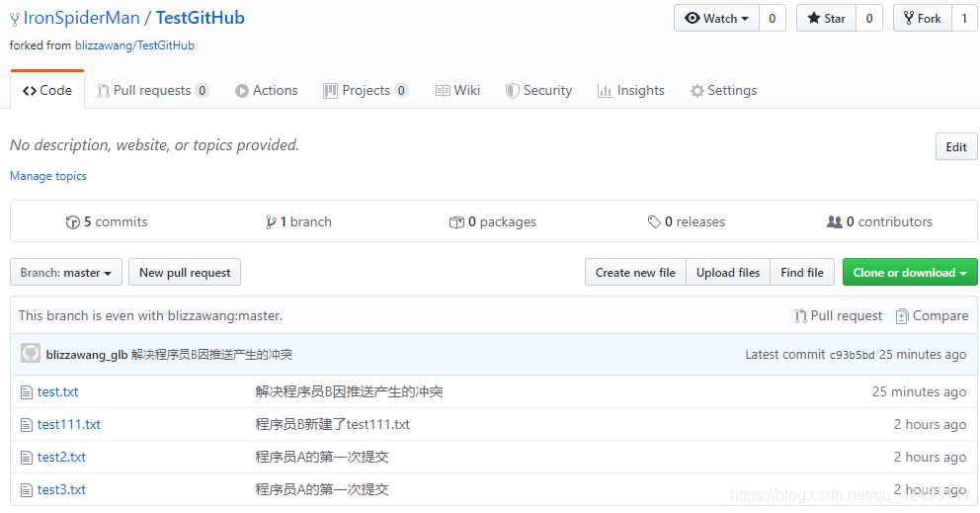The height and width of the screenshot is (513, 980).
Task: Click the blizzawang_glb avatar image
Action: point(31,354)
